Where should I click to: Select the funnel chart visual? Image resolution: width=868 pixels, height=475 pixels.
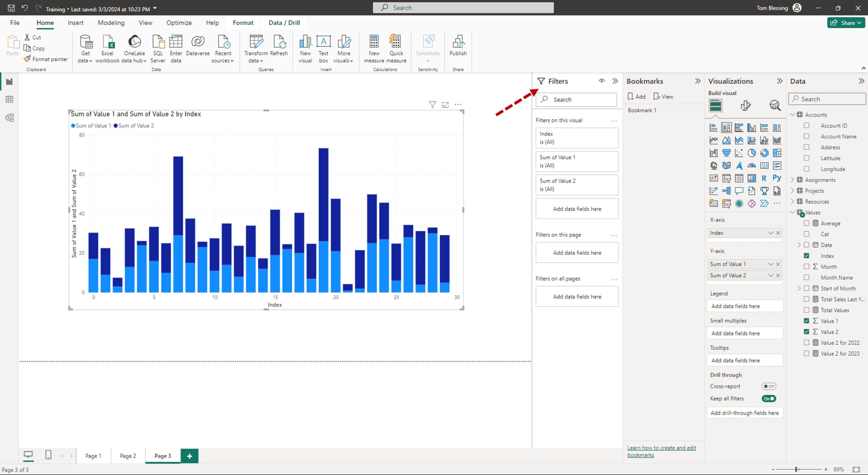(727, 153)
